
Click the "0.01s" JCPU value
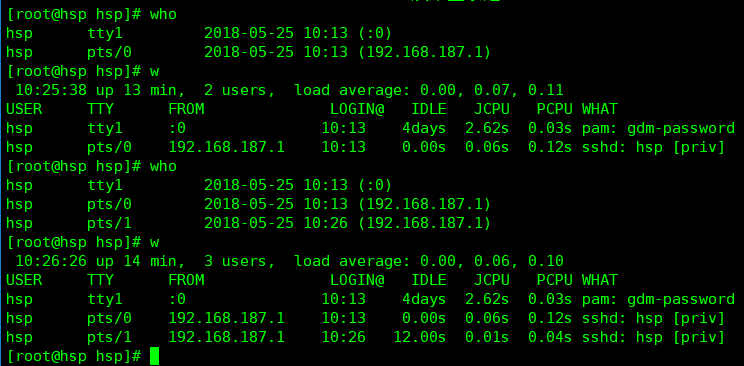click(x=487, y=337)
